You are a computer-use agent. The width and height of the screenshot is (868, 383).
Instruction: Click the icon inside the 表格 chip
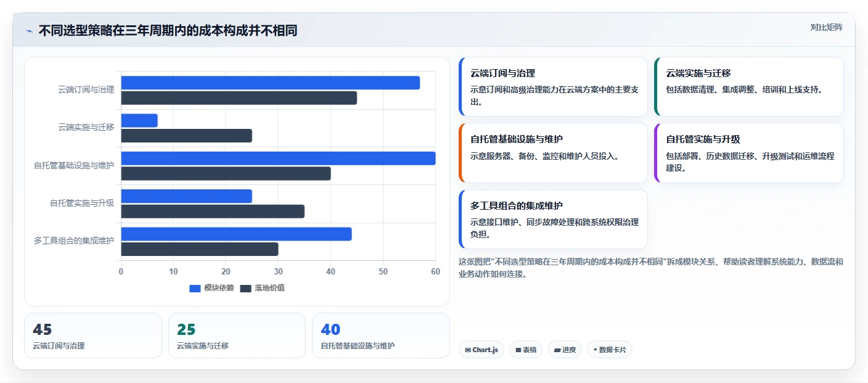pyautogui.click(x=518, y=350)
